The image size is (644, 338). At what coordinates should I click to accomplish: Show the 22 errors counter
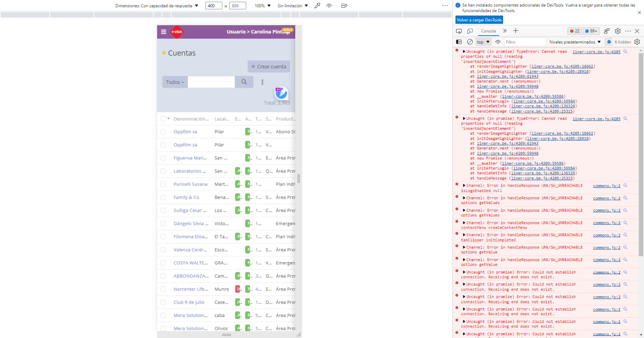(x=575, y=31)
